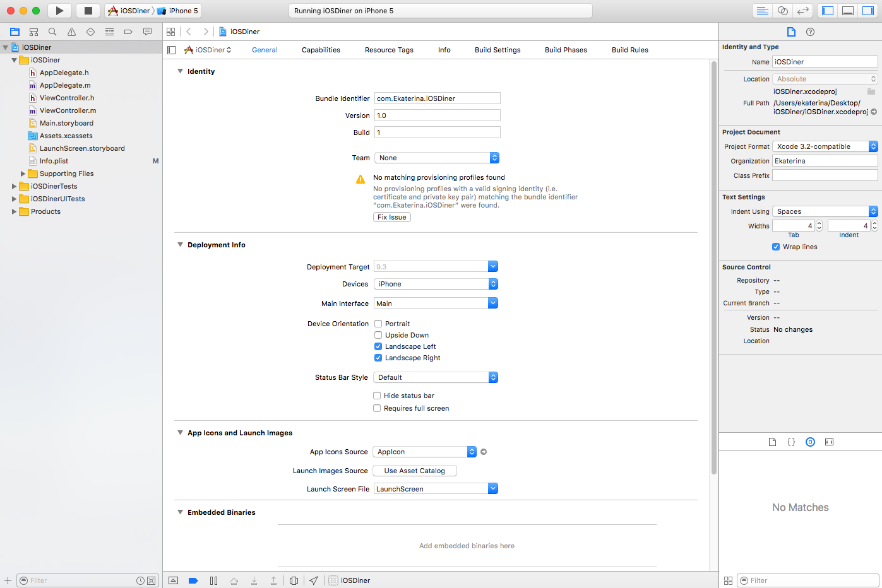The height and width of the screenshot is (588, 882).
Task: Simulate location in debug bar
Action: (x=314, y=580)
